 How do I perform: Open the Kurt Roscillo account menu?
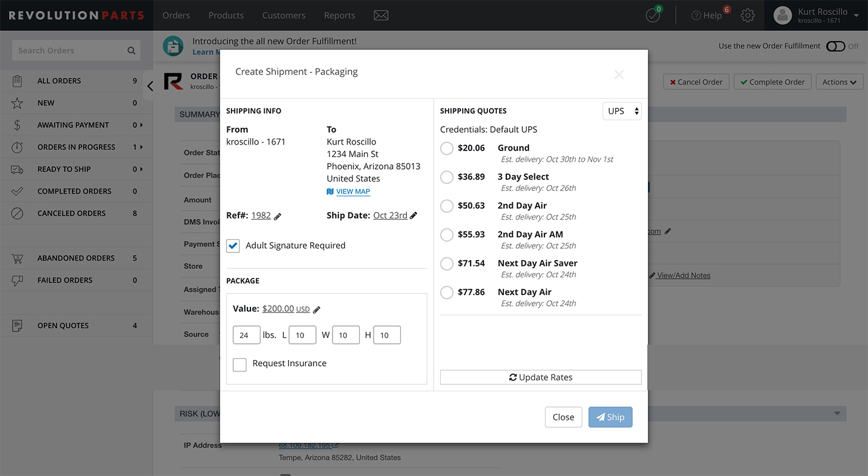(x=816, y=15)
